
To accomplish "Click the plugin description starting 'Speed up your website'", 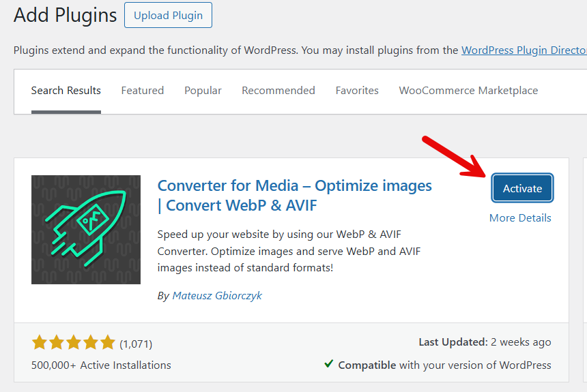I will (x=289, y=251).
